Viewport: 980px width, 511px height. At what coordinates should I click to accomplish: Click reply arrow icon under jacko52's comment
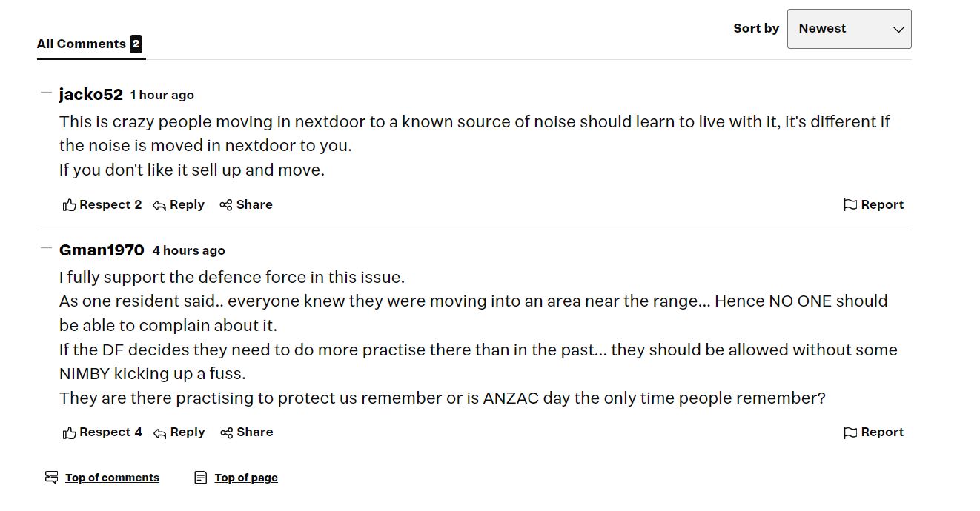point(159,205)
